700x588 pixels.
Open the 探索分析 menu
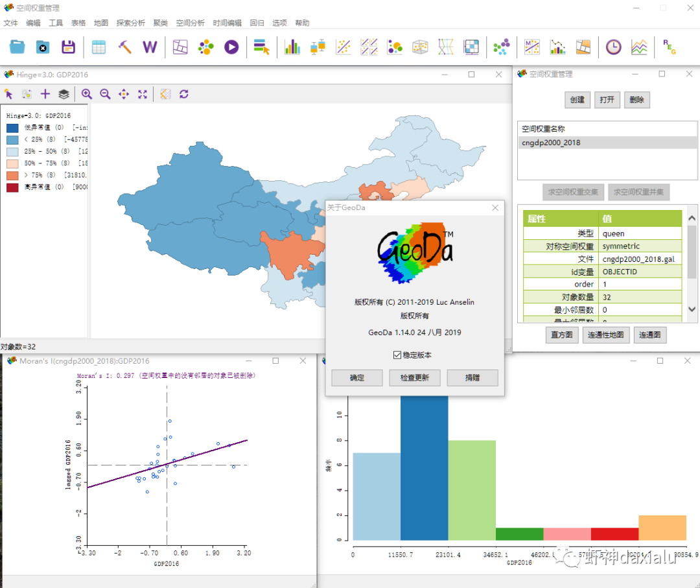point(131,23)
